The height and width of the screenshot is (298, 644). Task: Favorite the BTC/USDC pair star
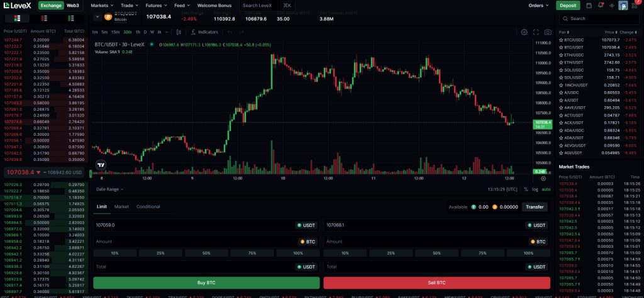561,40
